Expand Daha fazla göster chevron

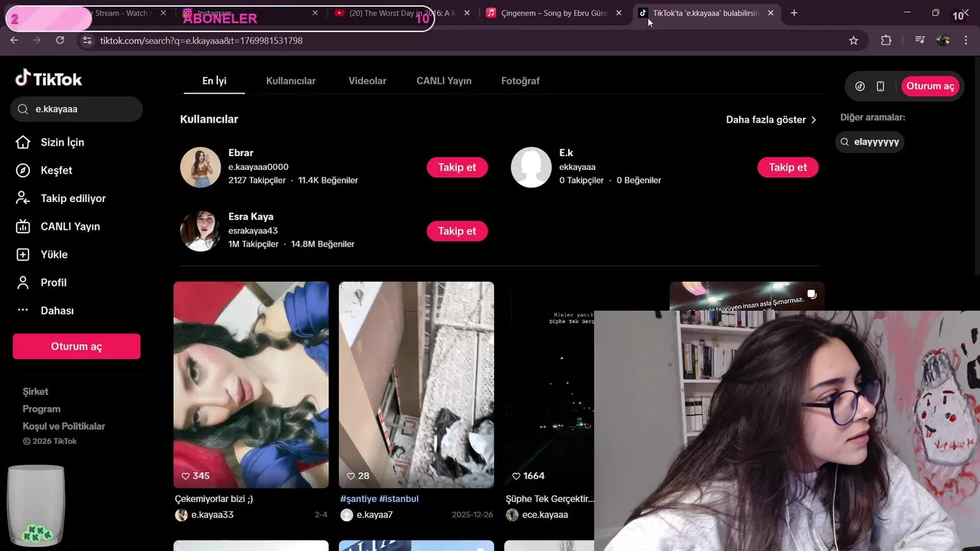pos(813,120)
